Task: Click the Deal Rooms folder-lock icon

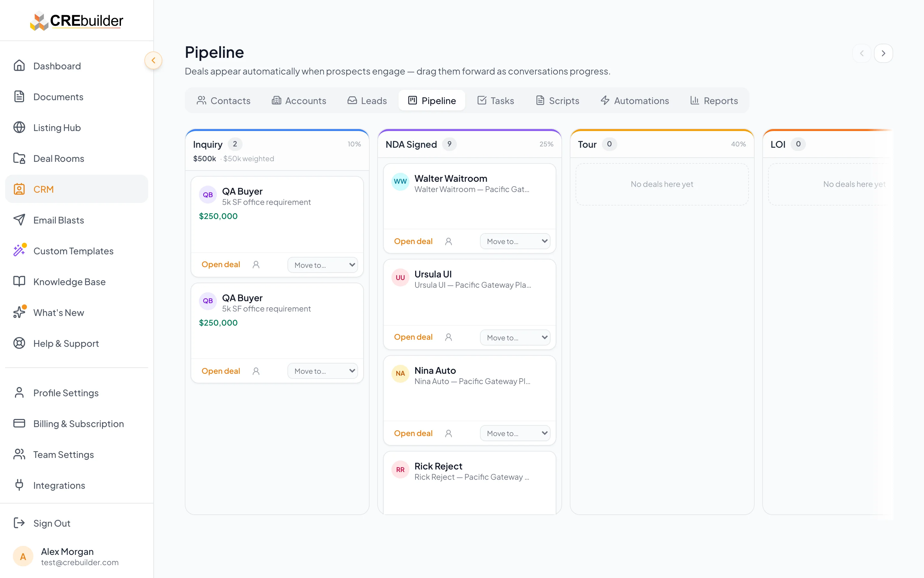Action: pos(19,158)
